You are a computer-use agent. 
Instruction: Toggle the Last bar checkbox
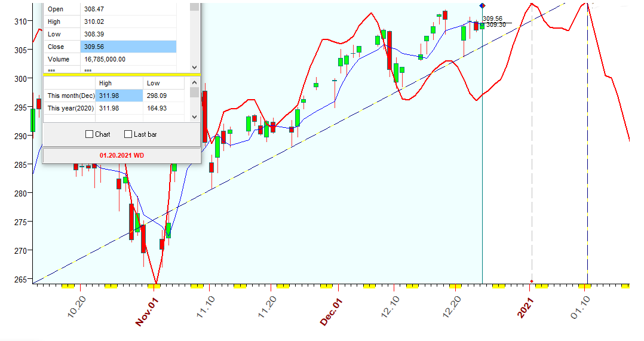(x=128, y=134)
